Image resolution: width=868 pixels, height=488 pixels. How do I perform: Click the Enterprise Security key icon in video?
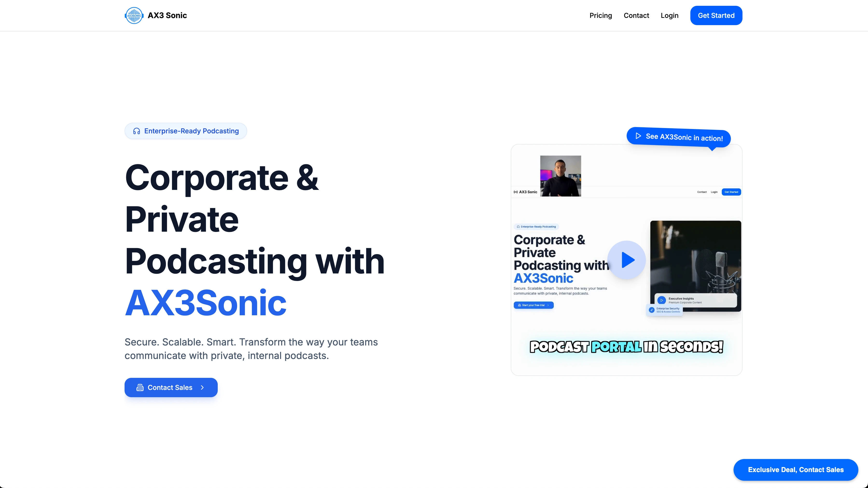652,310
